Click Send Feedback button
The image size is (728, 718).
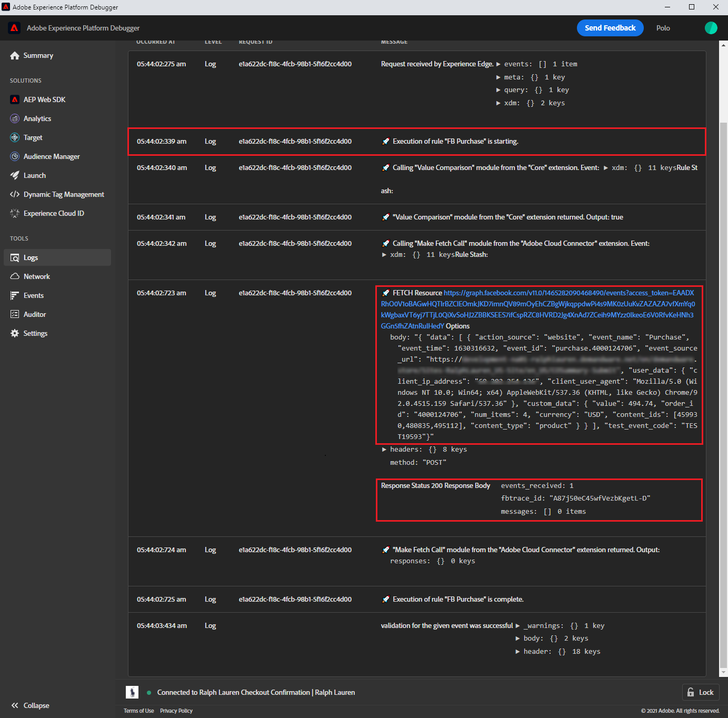(610, 28)
